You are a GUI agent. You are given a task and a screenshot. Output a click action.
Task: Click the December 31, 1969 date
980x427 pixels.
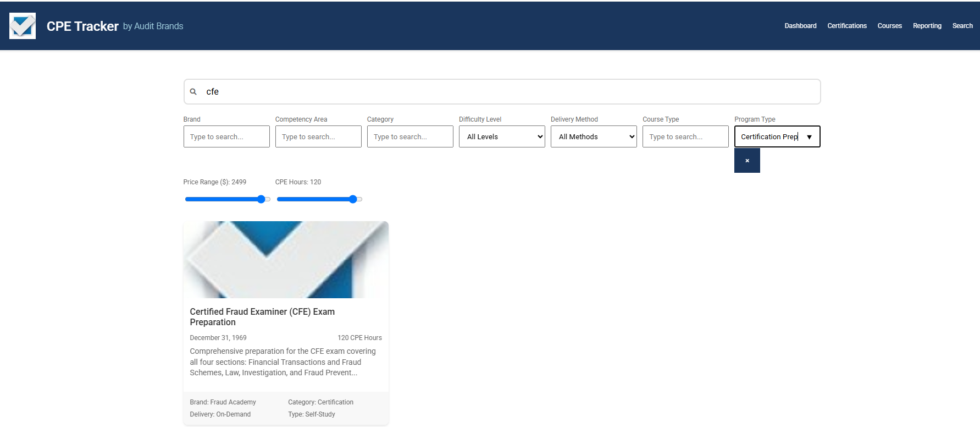point(218,338)
